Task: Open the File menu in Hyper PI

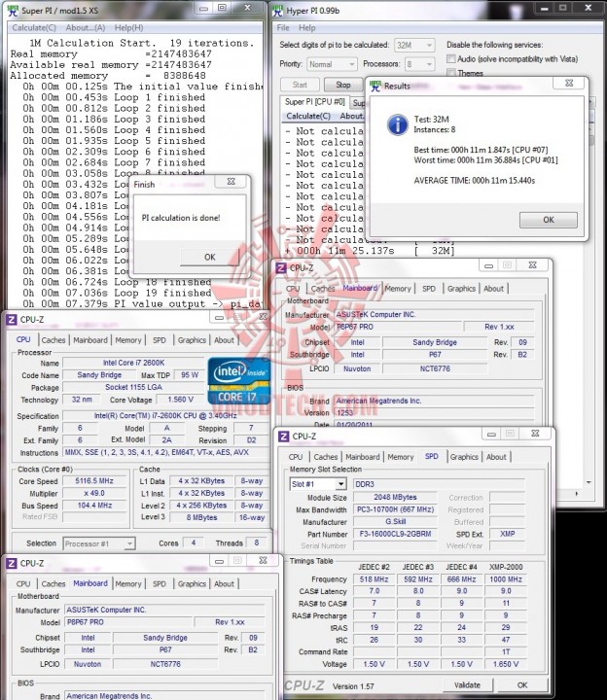Action: tap(283, 27)
